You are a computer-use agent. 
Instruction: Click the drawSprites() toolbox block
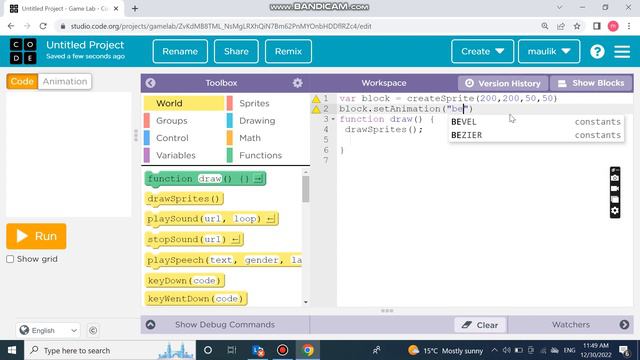pos(184,199)
